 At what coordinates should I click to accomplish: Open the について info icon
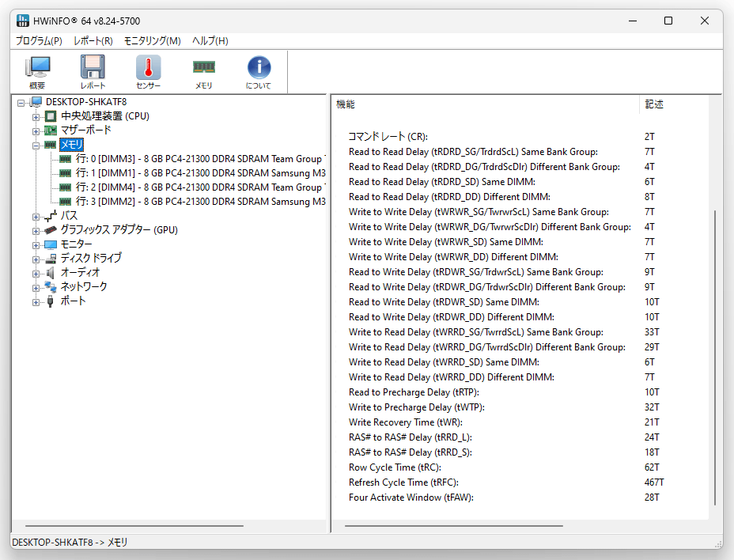(x=259, y=72)
